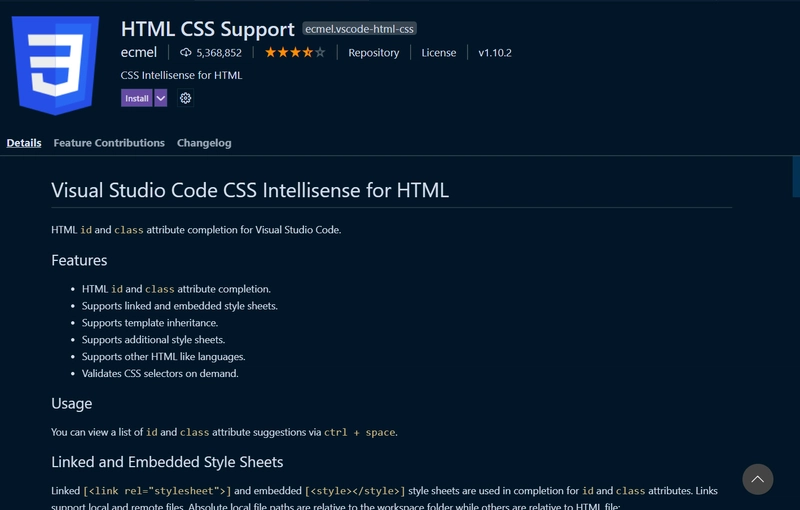Viewport: 800px width, 510px height.
Task: Click 'Supports linked and embedded style sheets' bullet
Action: tap(180, 306)
